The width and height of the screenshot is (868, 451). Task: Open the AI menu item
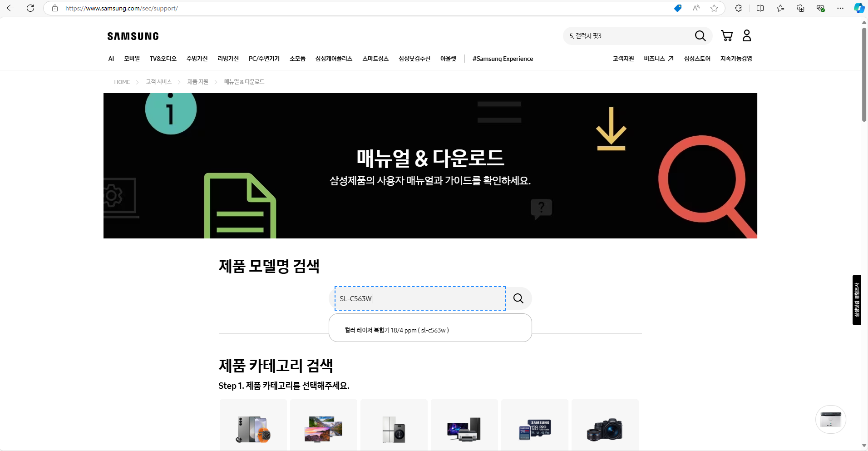point(111,59)
